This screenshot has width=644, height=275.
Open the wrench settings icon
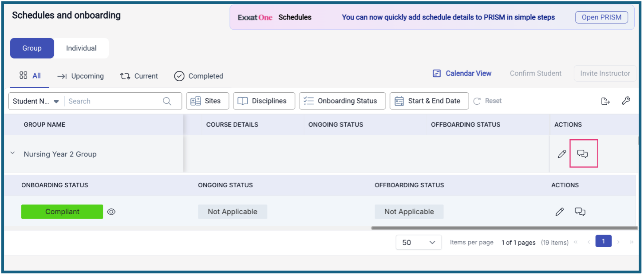(626, 101)
